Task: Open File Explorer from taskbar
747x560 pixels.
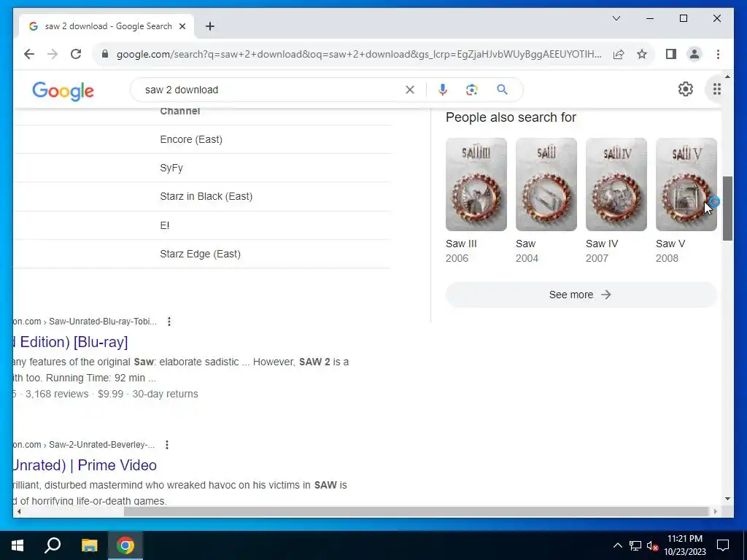Action: [89, 545]
